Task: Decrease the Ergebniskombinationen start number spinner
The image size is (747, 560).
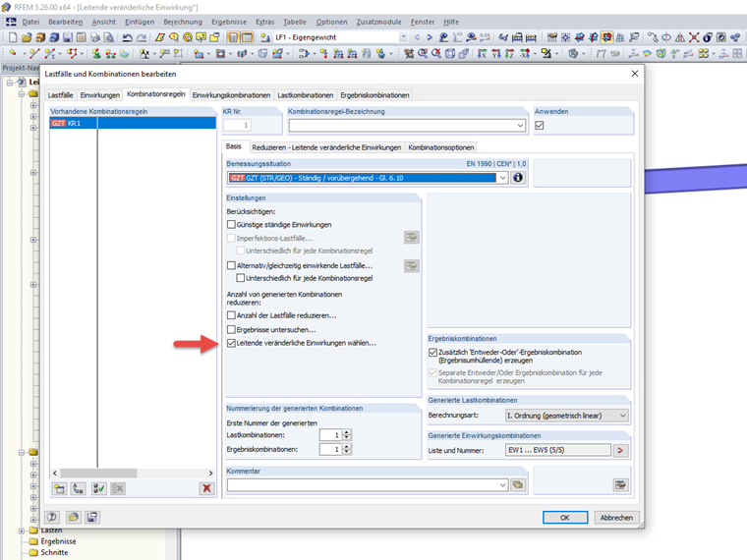Action: (347, 452)
